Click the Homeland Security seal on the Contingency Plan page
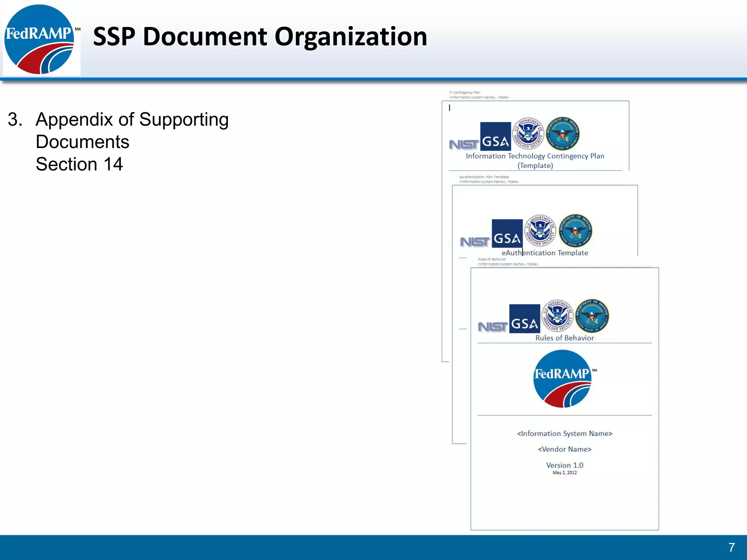The image size is (747, 560). coord(528,133)
